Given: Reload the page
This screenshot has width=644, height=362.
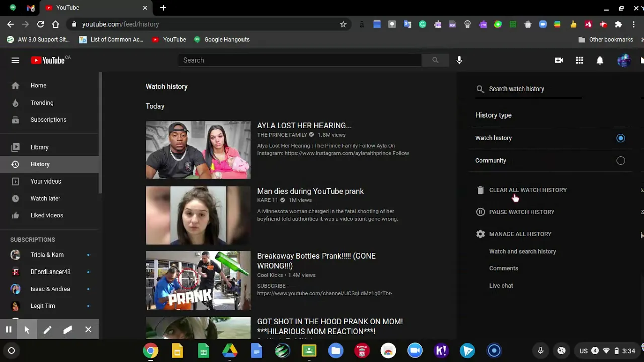Looking at the screenshot, I should click(41, 24).
